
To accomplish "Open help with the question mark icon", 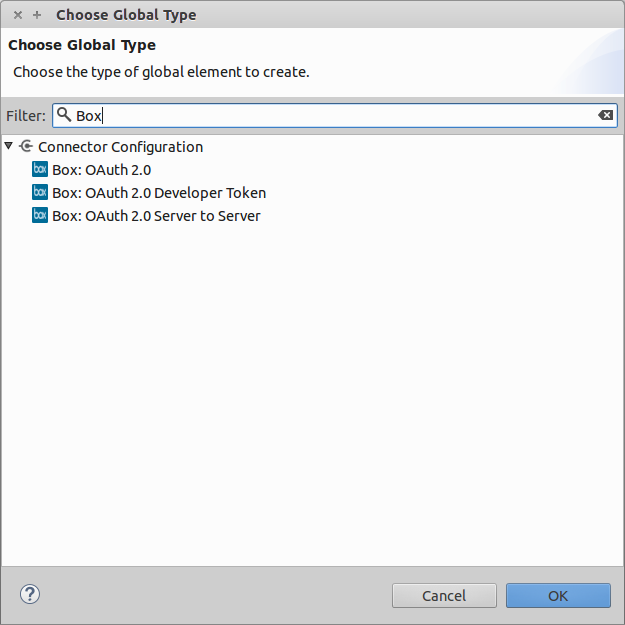I will coord(30,595).
